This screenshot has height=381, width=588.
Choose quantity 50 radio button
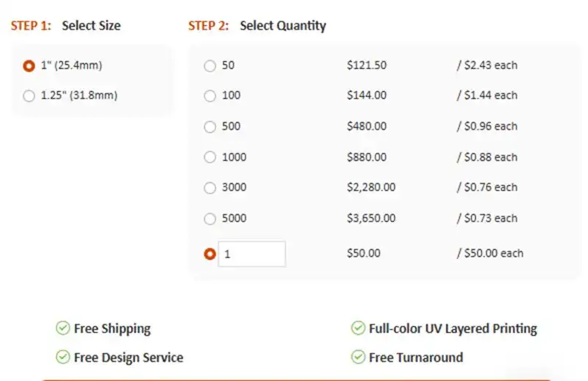pos(210,65)
